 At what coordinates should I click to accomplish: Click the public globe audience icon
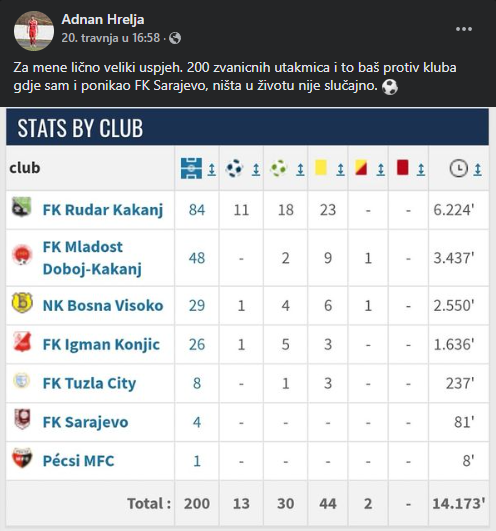(175, 38)
